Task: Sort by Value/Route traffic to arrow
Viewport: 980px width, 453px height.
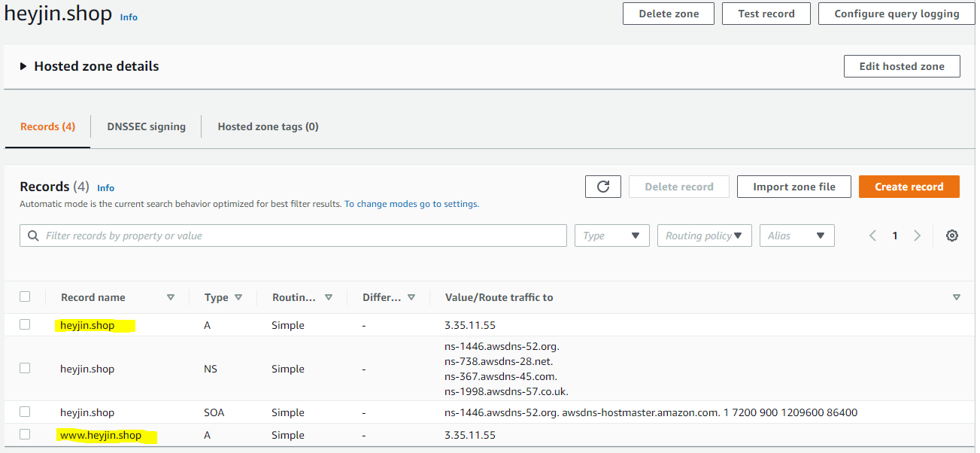Action: coord(956,297)
